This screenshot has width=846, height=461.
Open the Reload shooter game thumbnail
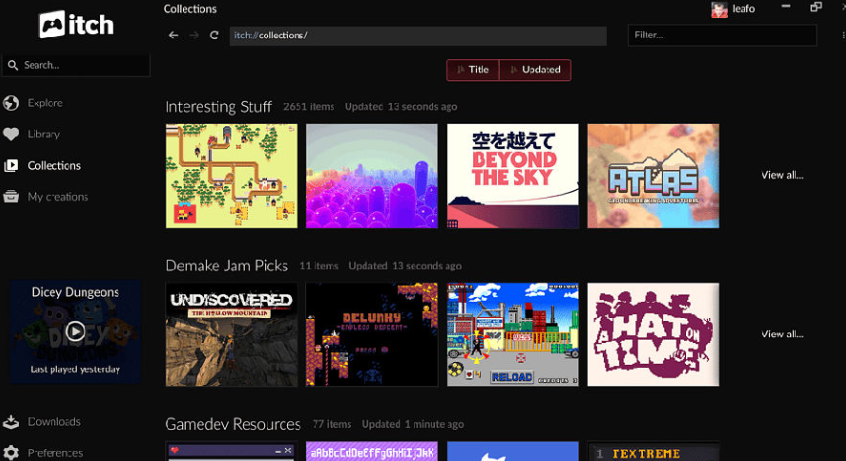click(513, 335)
